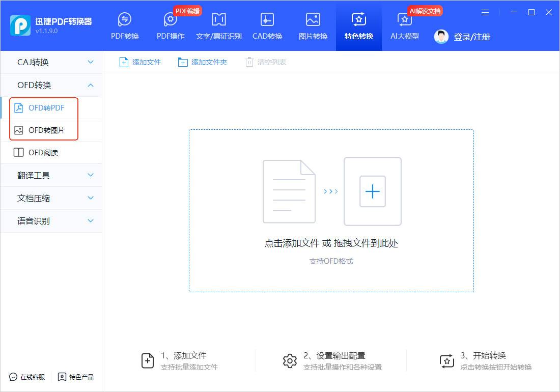This screenshot has height=392, width=560.
Task: Switch to the 特色转换 tab
Action: pos(358,25)
